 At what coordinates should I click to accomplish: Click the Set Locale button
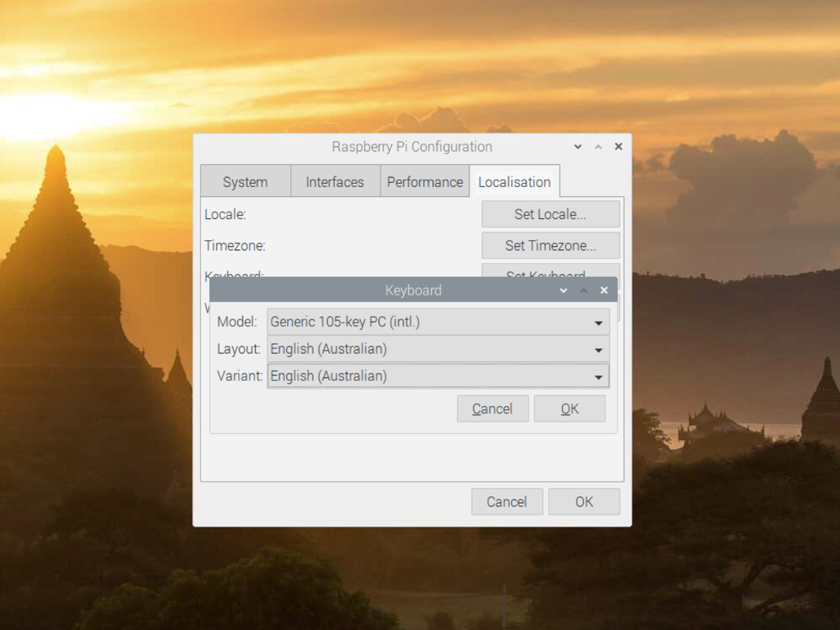pyautogui.click(x=550, y=213)
